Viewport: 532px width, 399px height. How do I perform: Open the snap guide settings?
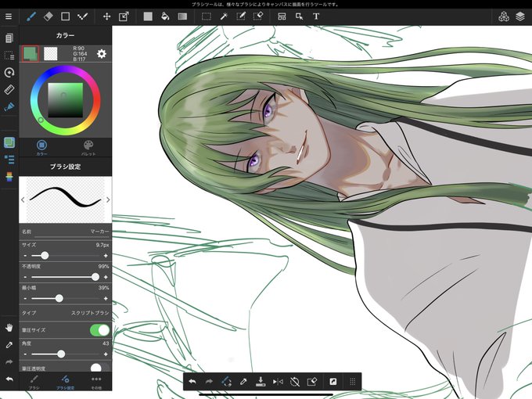point(9,107)
